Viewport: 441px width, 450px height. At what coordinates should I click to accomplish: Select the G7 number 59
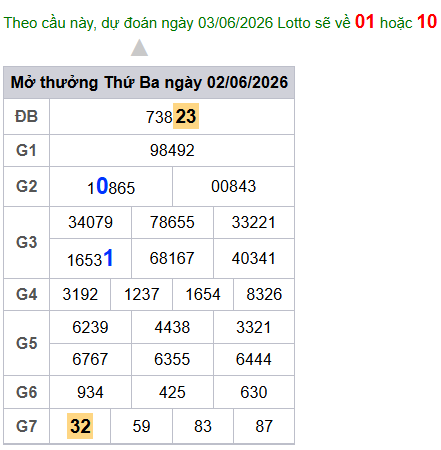point(142,426)
